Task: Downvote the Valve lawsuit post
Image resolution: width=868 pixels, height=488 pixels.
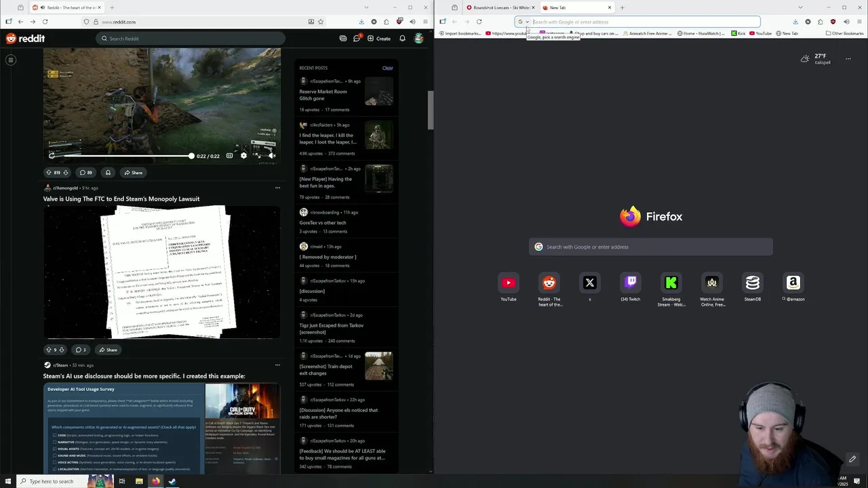Action: click(62, 350)
